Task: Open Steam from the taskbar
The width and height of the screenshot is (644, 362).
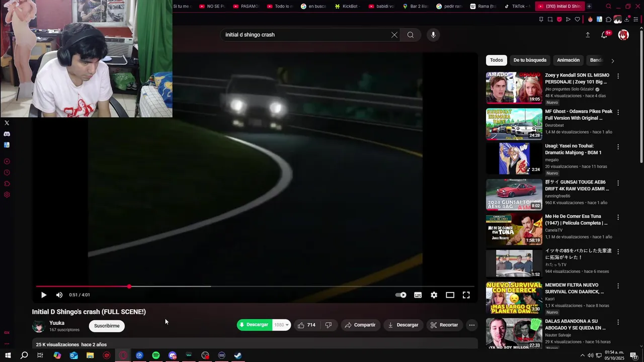Action: (x=238, y=355)
